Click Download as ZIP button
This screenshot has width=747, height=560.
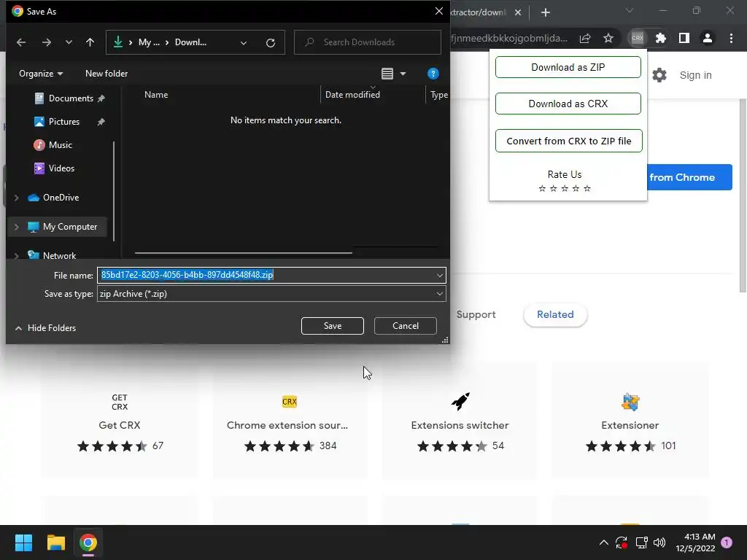coord(568,67)
